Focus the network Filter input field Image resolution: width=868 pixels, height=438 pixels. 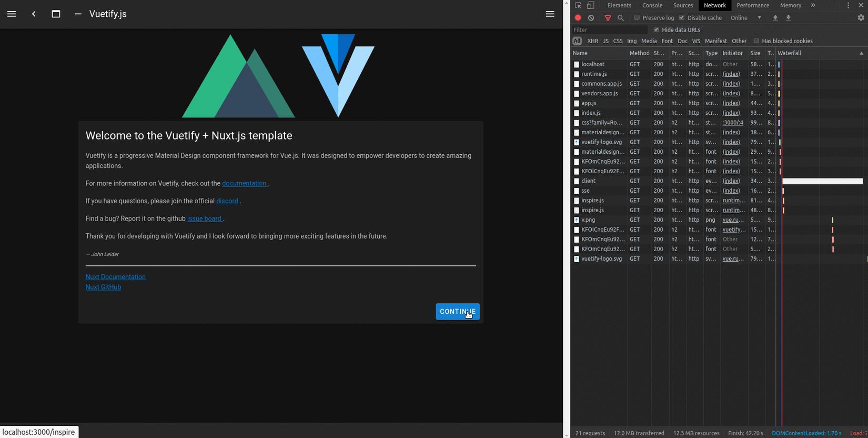click(610, 30)
